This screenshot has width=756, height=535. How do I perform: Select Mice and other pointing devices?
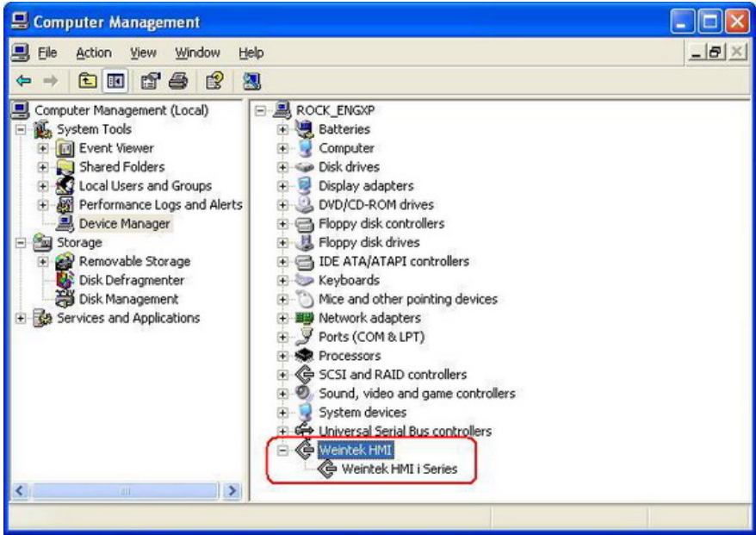(408, 299)
